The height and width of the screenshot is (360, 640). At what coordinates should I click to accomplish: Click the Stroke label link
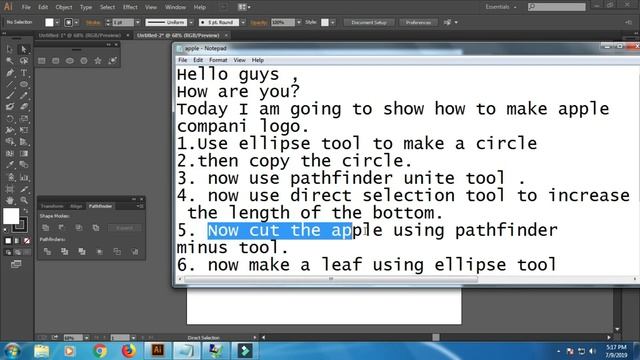click(x=93, y=22)
